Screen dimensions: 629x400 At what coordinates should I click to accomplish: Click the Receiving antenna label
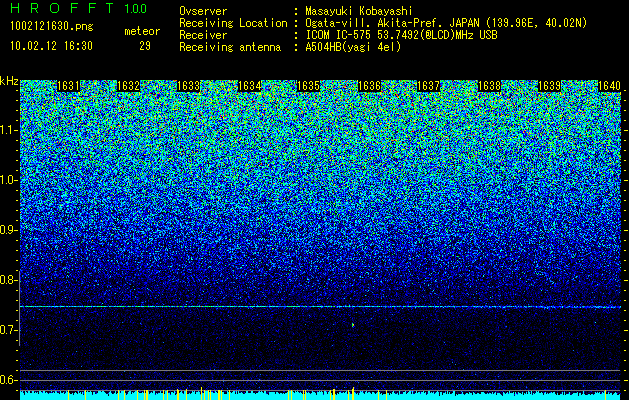click(x=230, y=47)
